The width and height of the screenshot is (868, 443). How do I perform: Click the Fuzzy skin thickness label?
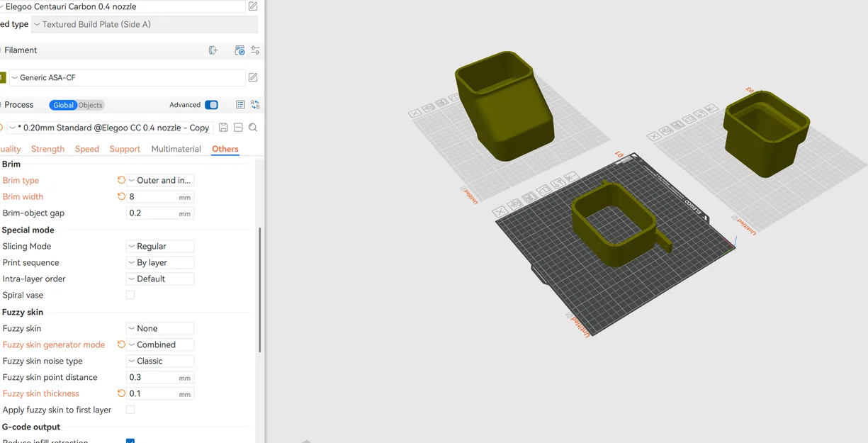(40, 393)
